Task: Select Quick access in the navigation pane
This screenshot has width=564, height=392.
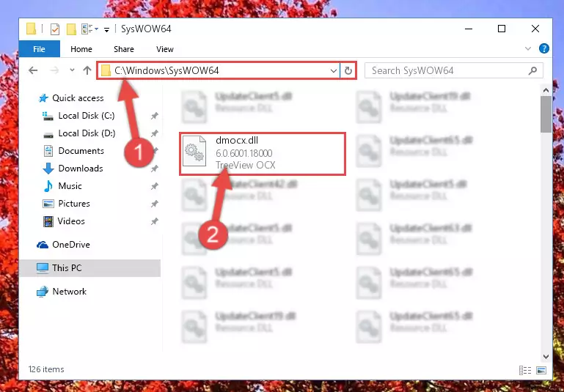Action: pos(71,97)
